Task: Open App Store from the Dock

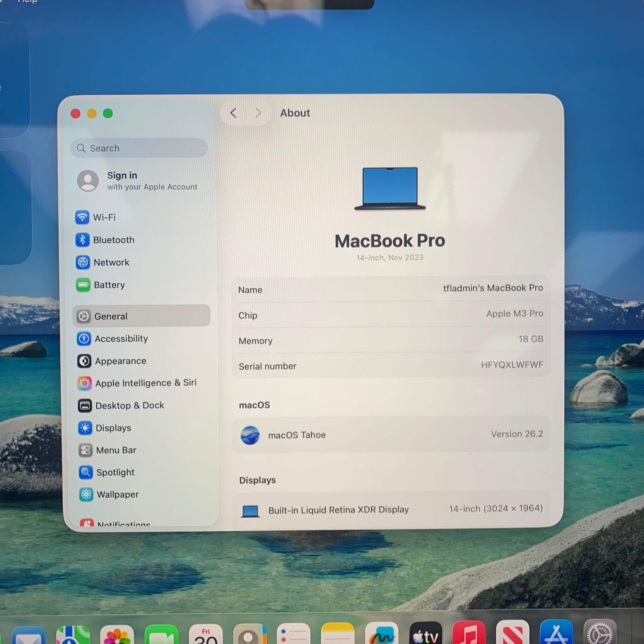Action: coord(556,632)
